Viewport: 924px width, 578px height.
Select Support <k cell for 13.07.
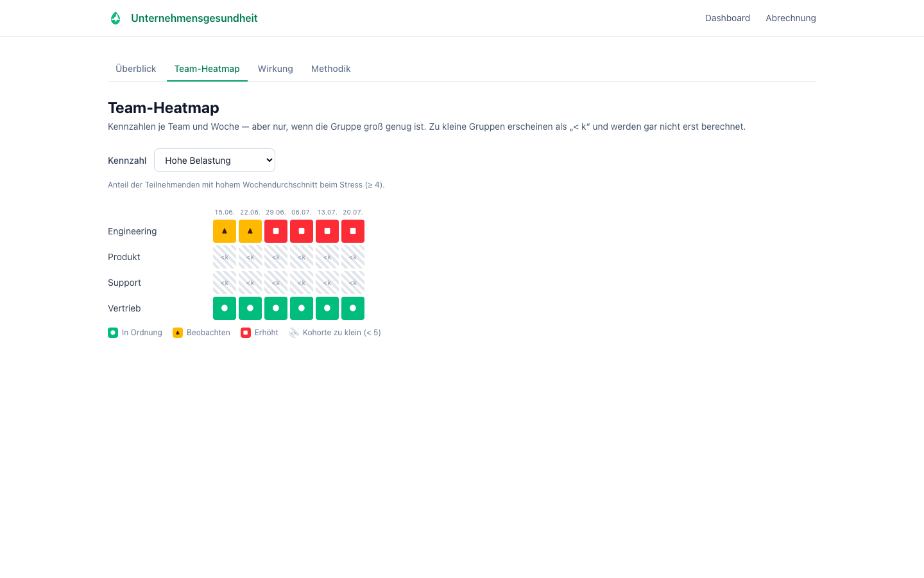(327, 283)
